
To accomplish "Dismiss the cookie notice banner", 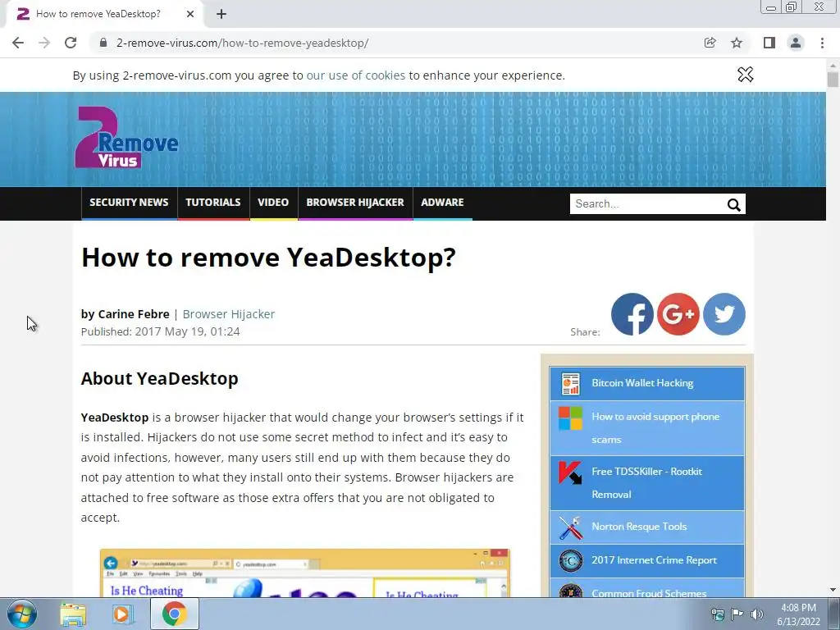I will [x=745, y=75].
